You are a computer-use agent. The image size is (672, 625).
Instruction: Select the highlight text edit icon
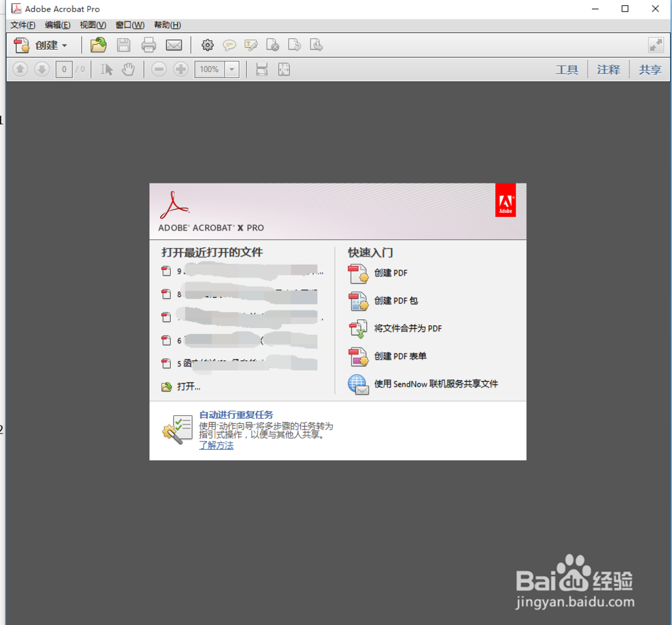(x=251, y=45)
